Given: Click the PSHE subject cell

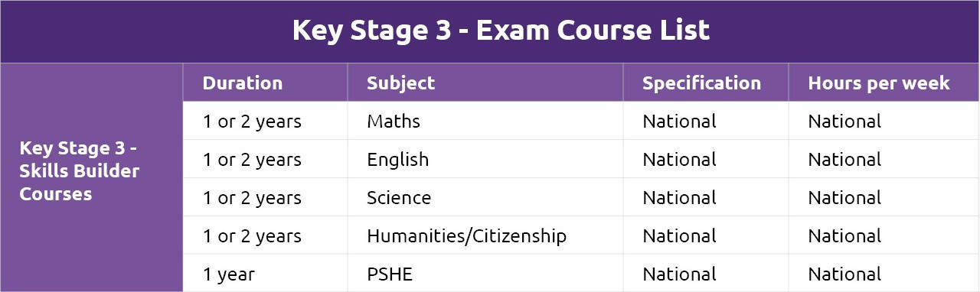Looking at the screenshot, I should (x=485, y=274).
